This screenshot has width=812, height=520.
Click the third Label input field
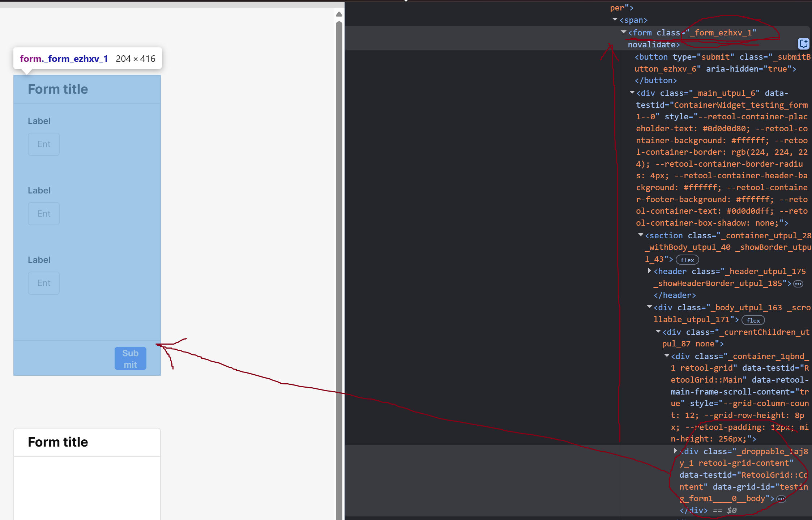44,283
